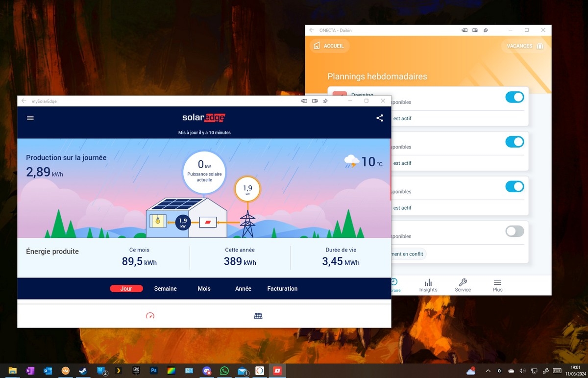Open the Service tab in ONECTA
The image size is (588, 378).
(x=463, y=285)
